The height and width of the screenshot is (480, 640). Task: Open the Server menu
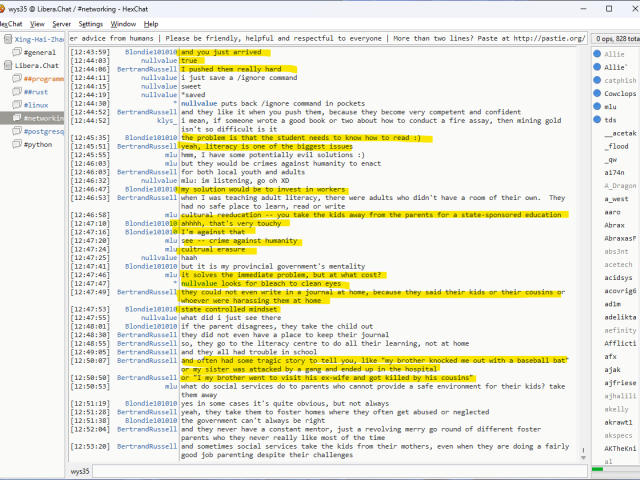[x=61, y=23]
